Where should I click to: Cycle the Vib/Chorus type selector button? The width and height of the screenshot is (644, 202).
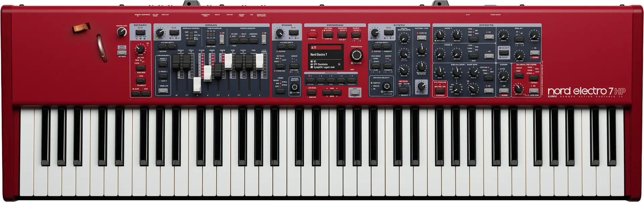211,42
